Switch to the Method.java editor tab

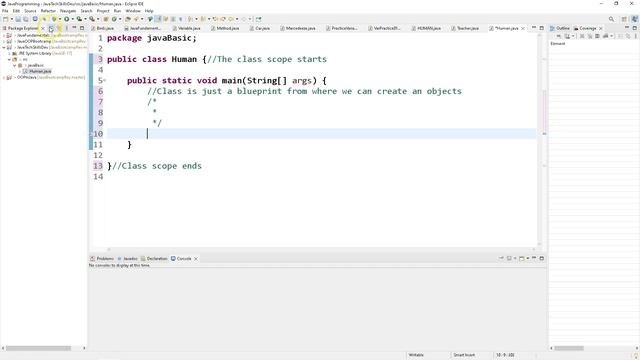(x=225, y=28)
